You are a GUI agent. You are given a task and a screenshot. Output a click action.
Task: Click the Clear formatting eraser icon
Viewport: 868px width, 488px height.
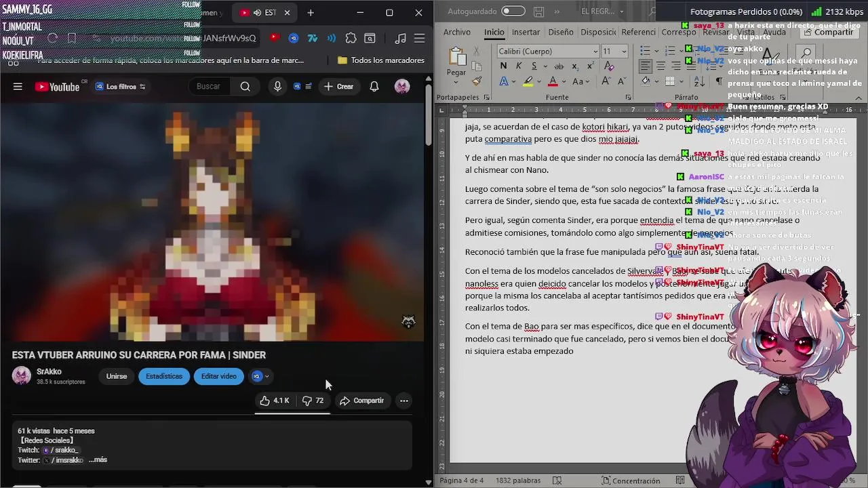tap(609, 66)
